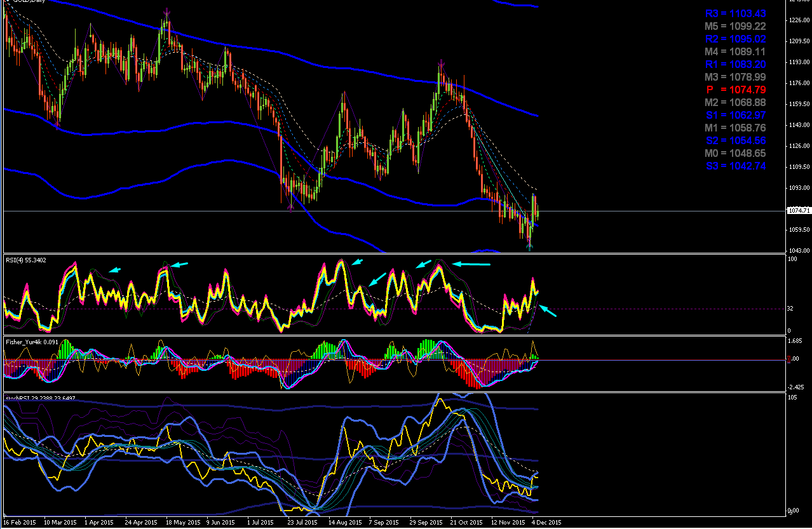Click the 1 Jul 2015 date label
This screenshot has width=812, height=529.
(x=261, y=523)
